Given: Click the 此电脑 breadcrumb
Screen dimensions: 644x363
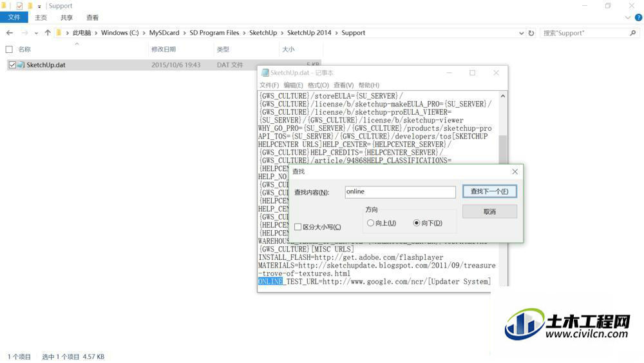Looking at the screenshot, I should tap(81, 33).
